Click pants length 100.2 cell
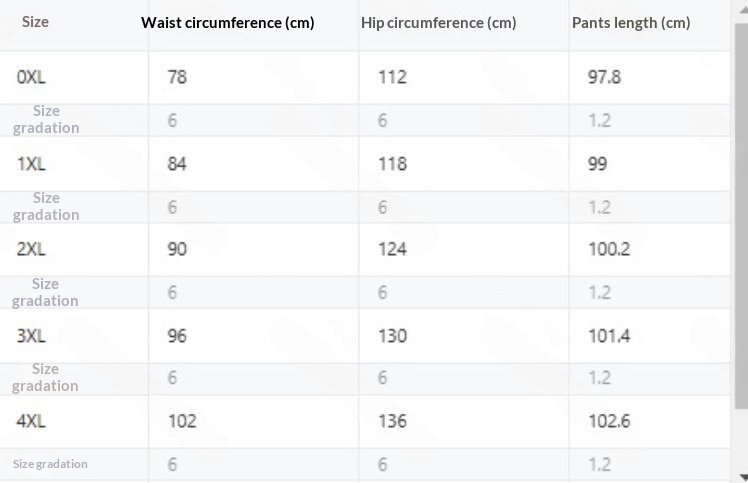Image resolution: width=748 pixels, height=483 pixels. click(608, 249)
